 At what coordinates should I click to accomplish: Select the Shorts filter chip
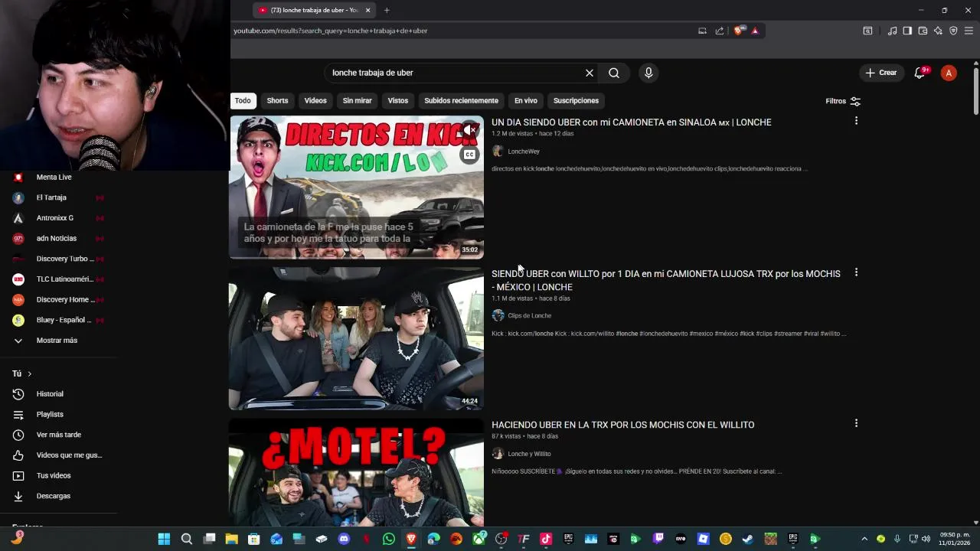pyautogui.click(x=277, y=100)
